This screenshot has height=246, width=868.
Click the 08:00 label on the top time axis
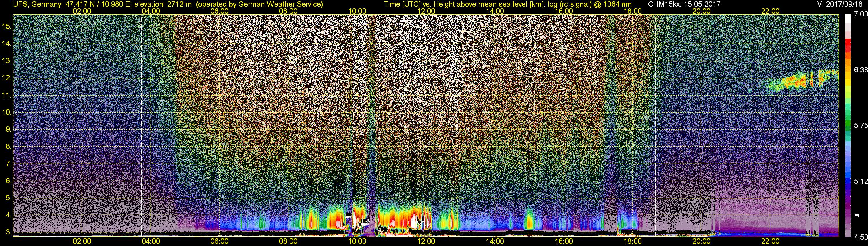(288, 11)
